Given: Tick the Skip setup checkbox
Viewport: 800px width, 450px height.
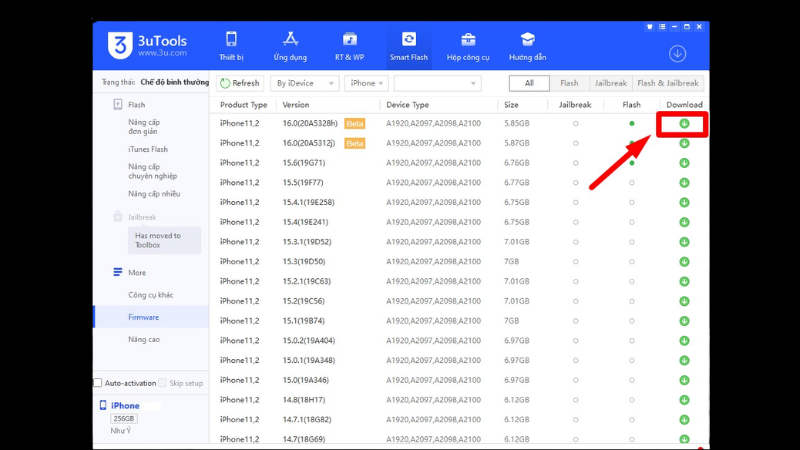Looking at the screenshot, I should tap(162, 383).
